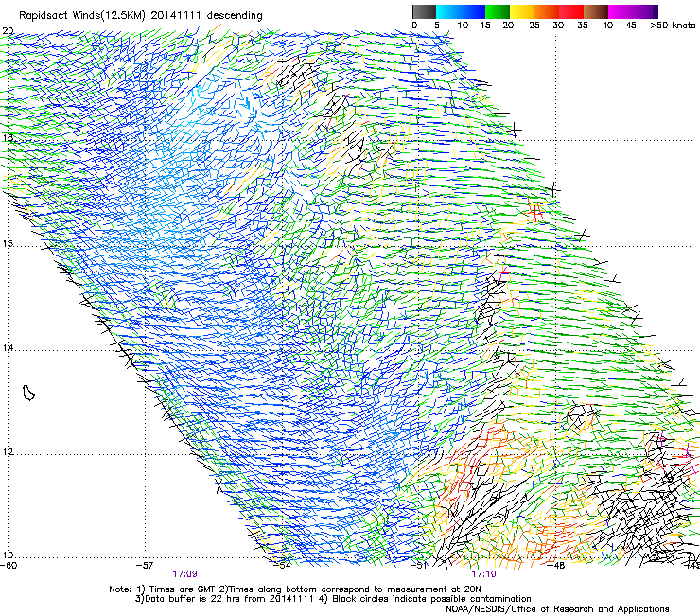
Task: Click the gray 0-5 knots legend swatch
Action: (x=424, y=11)
